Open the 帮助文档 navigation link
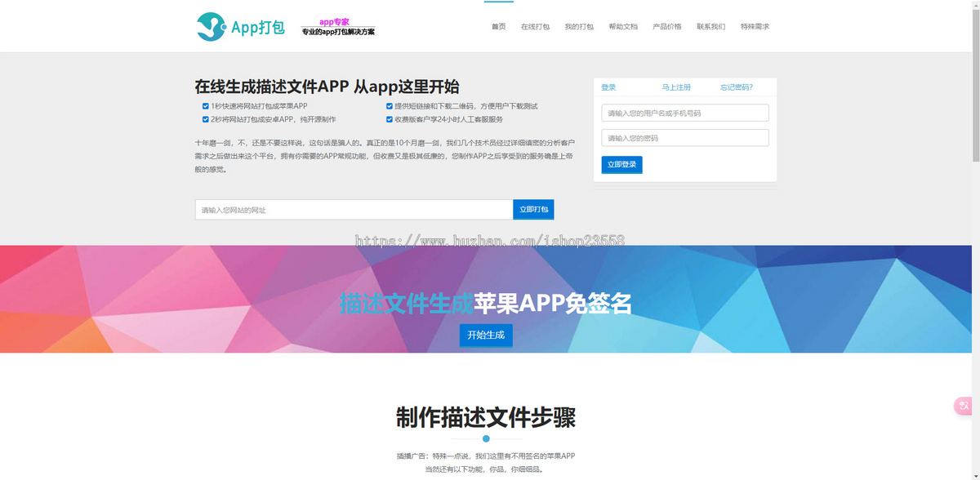 pyautogui.click(x=623, y=27)
